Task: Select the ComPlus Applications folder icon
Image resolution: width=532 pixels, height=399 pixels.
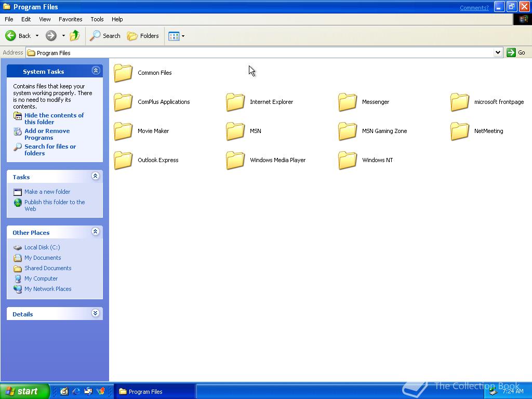Action: 123,102
